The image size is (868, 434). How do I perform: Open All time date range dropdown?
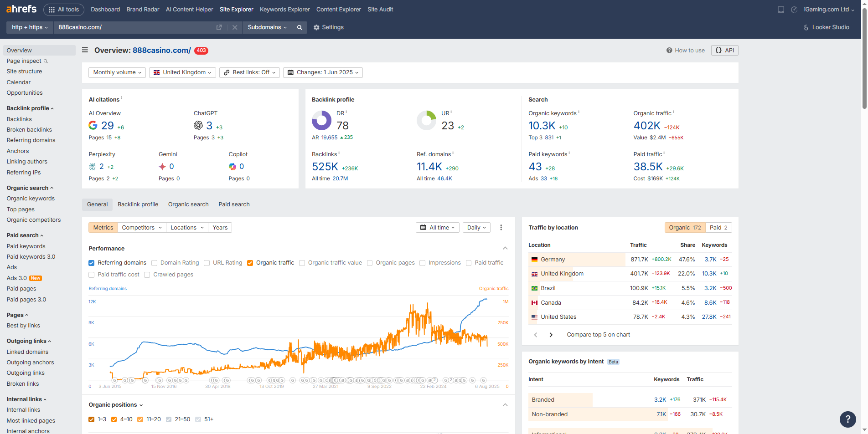click(438, 228)
